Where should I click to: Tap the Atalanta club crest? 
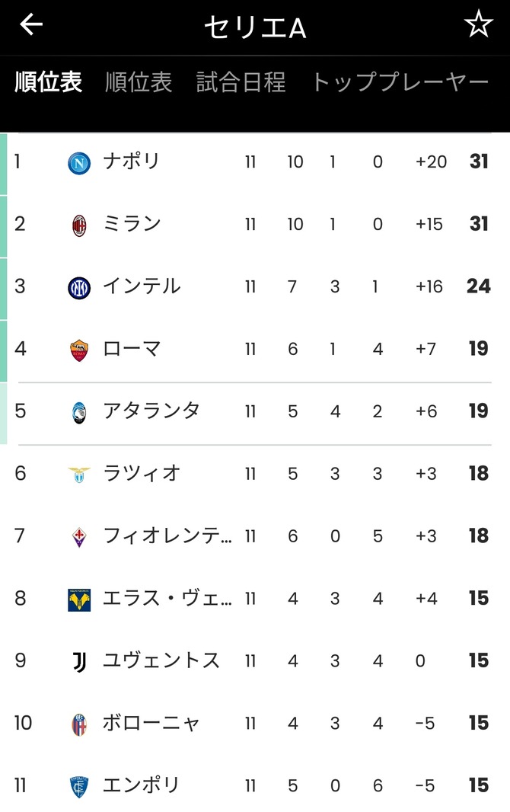(79, 413)
